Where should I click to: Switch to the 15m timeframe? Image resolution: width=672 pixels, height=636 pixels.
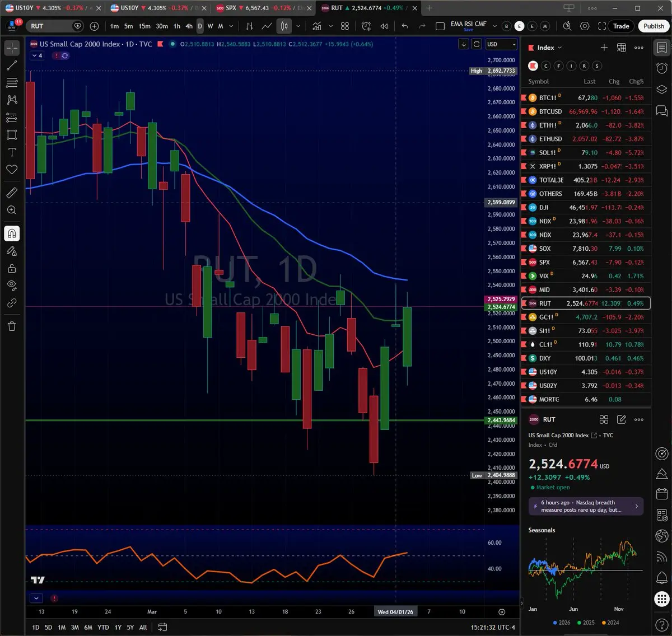click(x=144, y=26)
